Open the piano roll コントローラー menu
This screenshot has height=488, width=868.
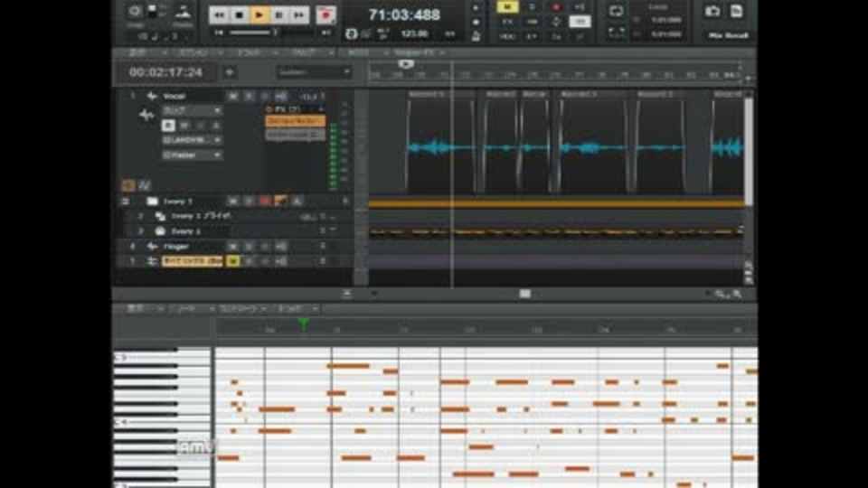238,309
